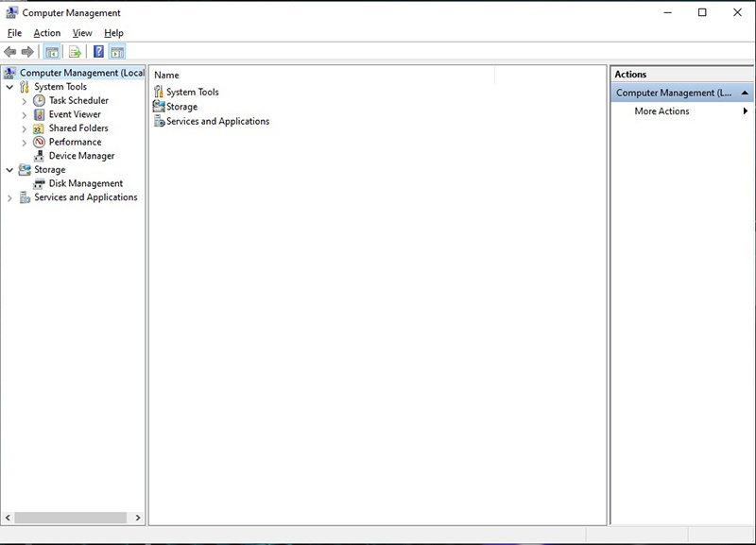Select Services and Applications in the center list
This screenshot has width=756, height=545.
pyautogui.click(x=217, y=121)
